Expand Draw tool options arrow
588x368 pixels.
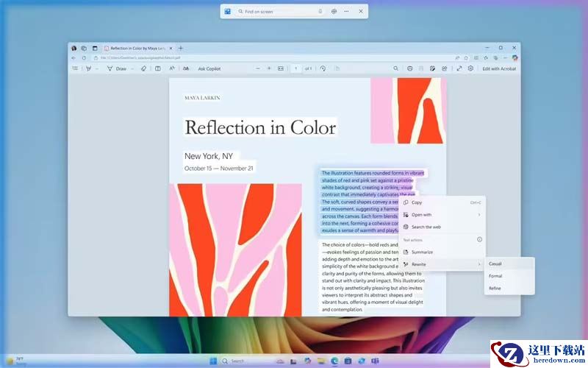point(132,68)
